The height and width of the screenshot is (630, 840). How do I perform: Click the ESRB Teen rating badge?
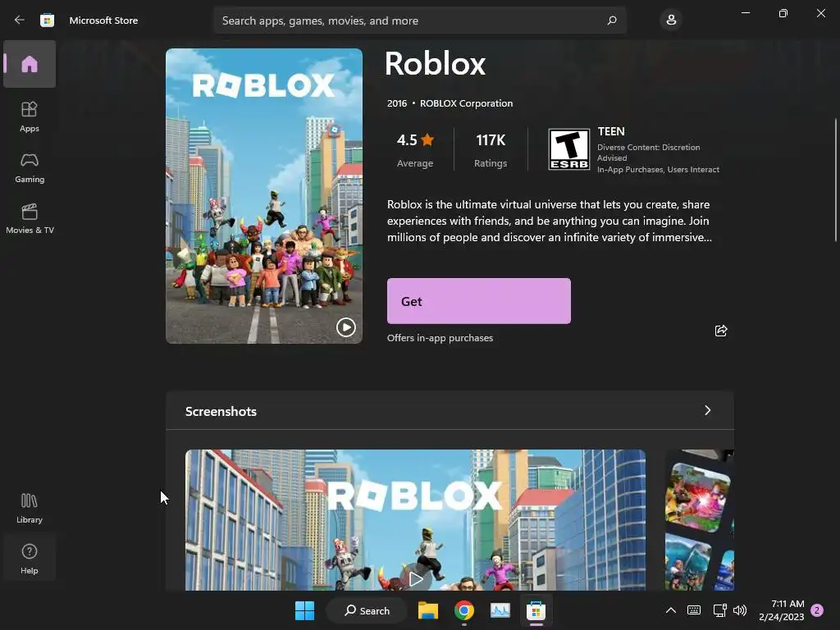click(569, 149)
